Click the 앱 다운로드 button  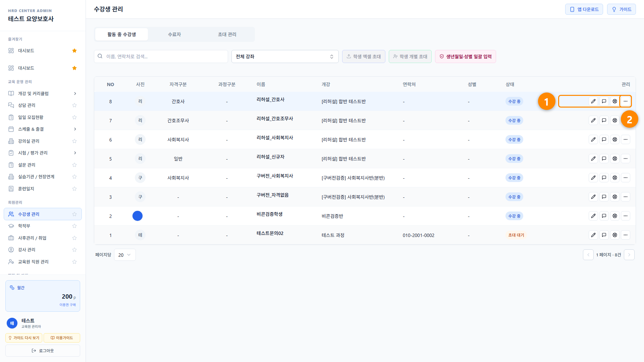[x=584, y=9]
